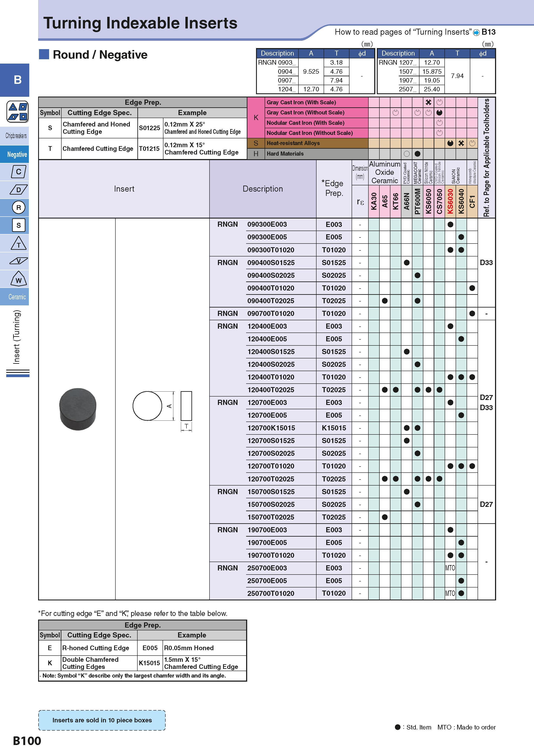Click the B100 page number
The height and width of the screenshot is (756, 534).
coord(27,741)
